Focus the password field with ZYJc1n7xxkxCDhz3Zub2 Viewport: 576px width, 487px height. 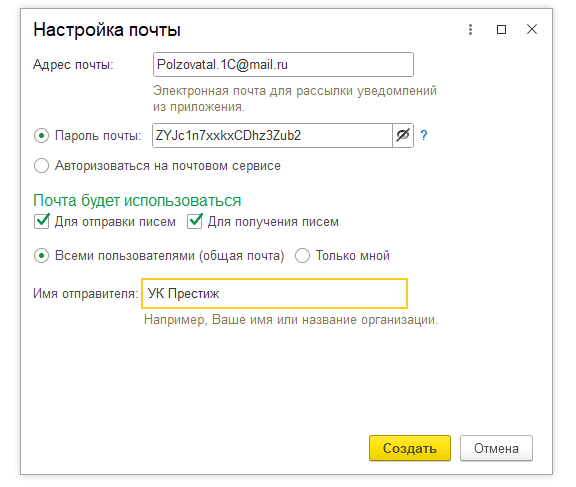(x=272, y=136)
